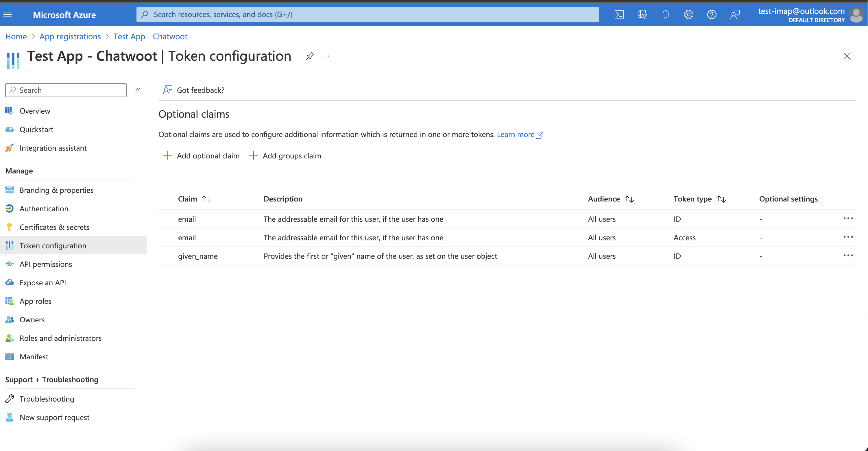Viewport: 868px width, 451px height.
Task: Click the Search resources input field
Action: coord(368,14)
